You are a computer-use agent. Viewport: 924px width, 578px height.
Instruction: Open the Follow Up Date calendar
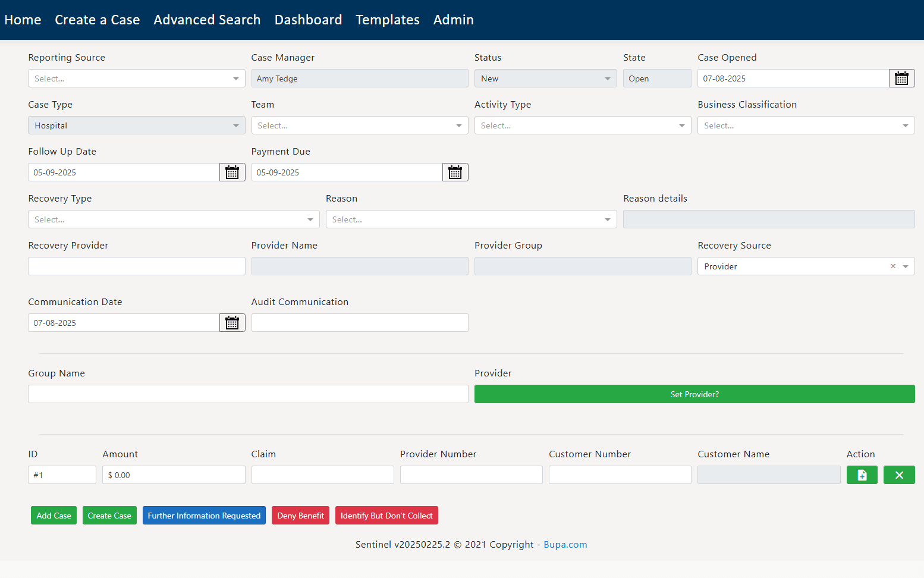[232, 172]
